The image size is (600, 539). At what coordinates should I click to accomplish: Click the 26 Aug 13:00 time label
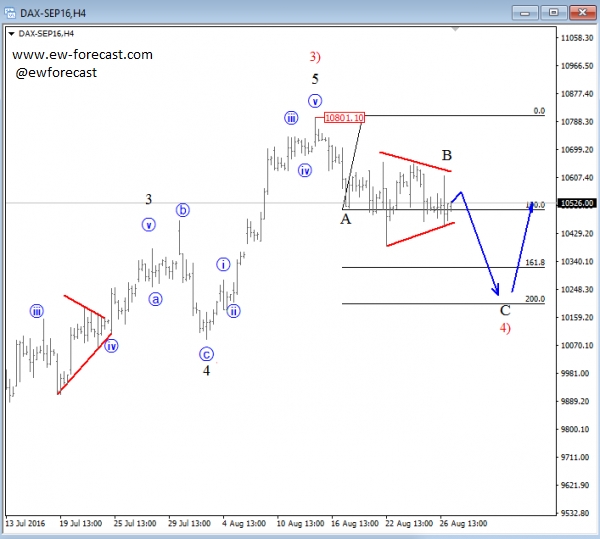(x=463, y=523)
